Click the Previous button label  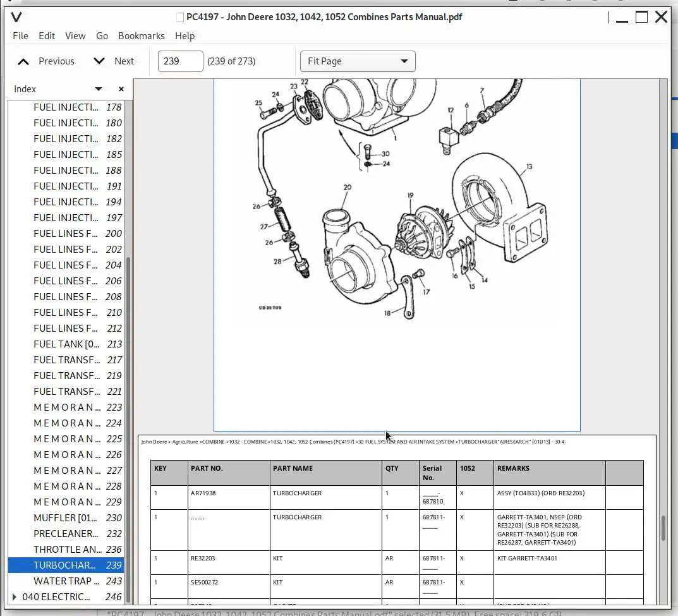tap(56, 61)
